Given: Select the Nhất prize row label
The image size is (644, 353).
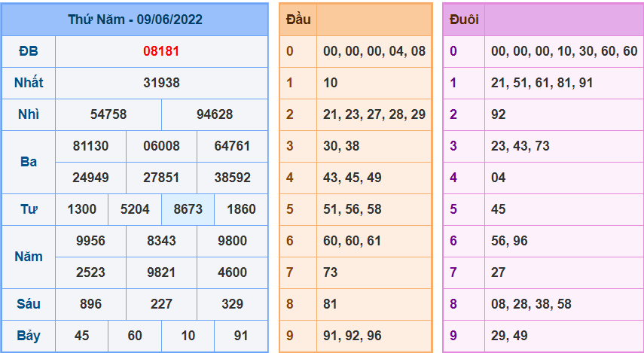Looking at the screenshot, I should (29, 83).
